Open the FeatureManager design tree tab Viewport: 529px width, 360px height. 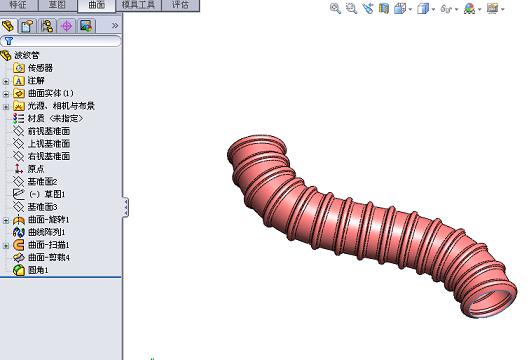pos(8,26)
